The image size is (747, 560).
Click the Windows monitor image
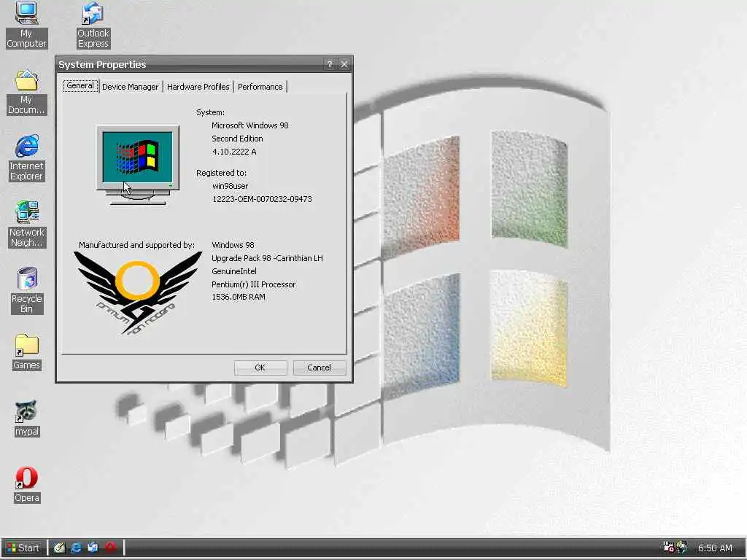coord(138,165)
